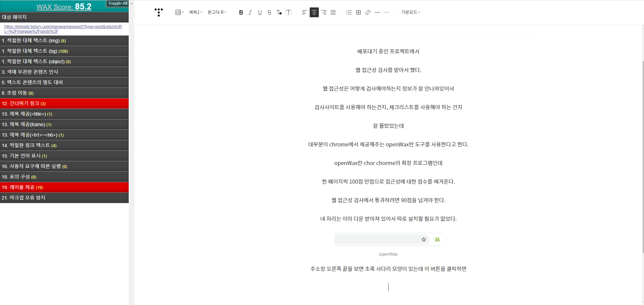Insert a bulleted list
The width and height of the screenshot is (644, 305).
click(349, 13)
